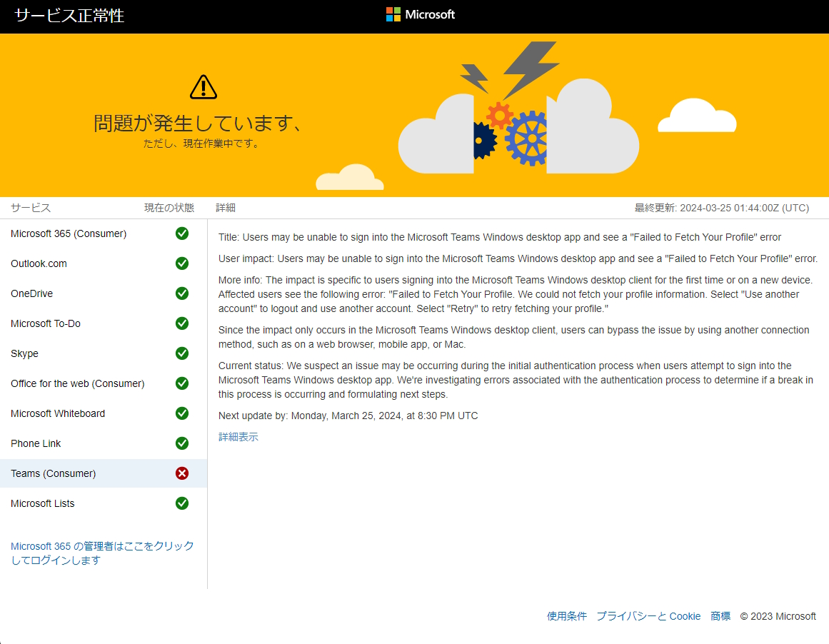The width and height of the screenshot is (829, 644).
Task: Click the status icon for Microsoft 365 (Consumer)
Action: point(182,233)
